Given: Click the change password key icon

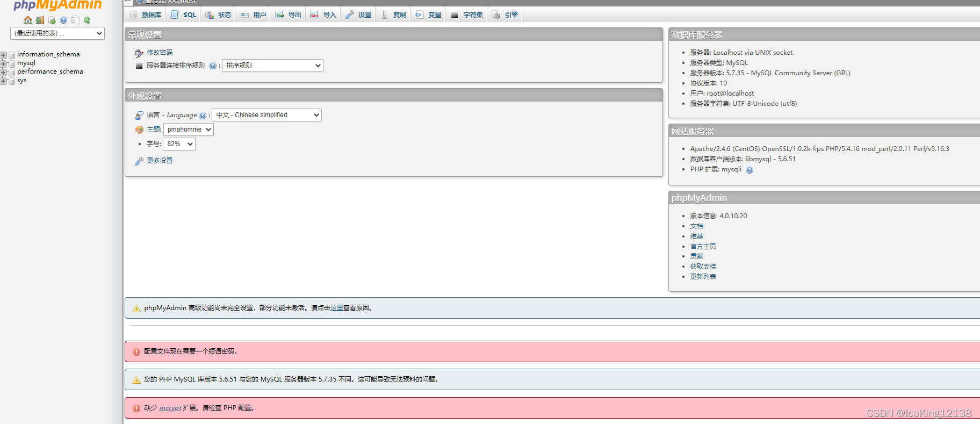Looking at the screenshot, I should click(x=139, y=53).
